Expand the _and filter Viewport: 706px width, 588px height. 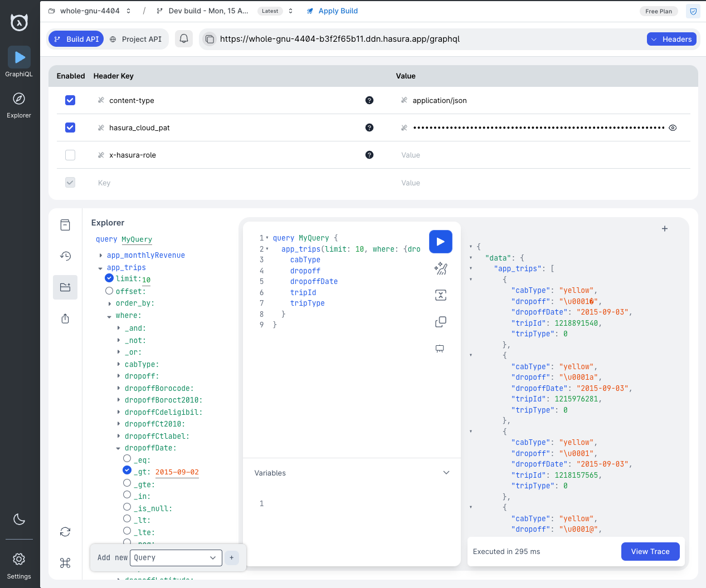(x=119, y=328)
